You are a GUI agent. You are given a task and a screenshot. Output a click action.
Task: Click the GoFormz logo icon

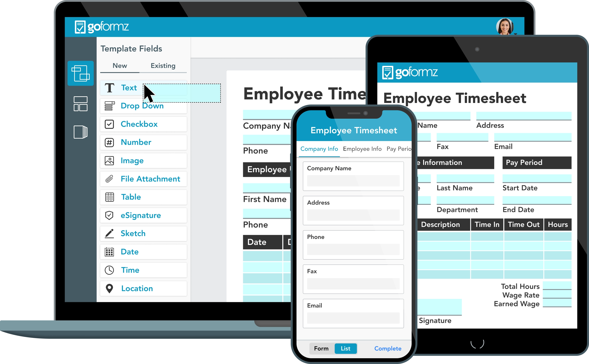click(x=78, y=27)
